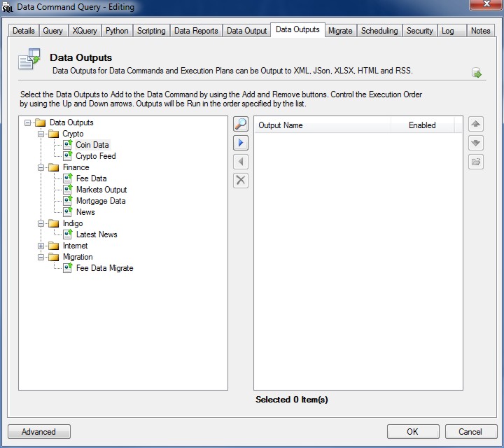Select the Markets Output tree item
The height and width of the screenshot is (448, 504).
pos(101,190)
